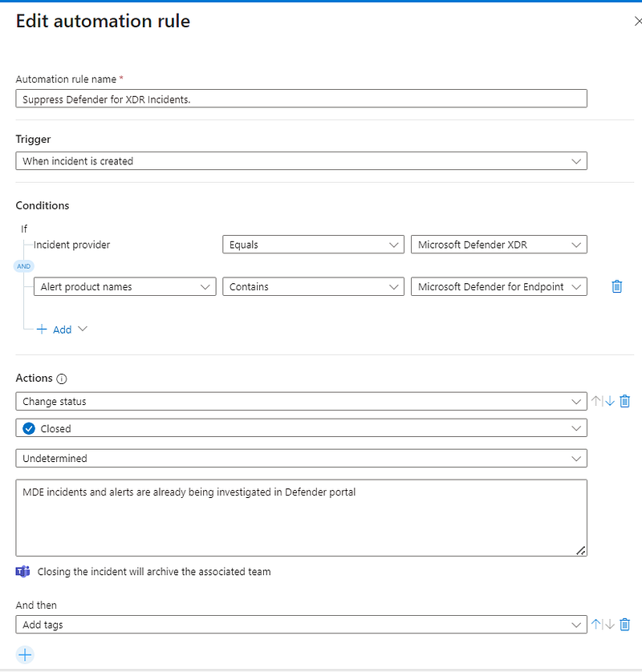Image resolution: width=642 pixels, height=672 pixels.
Task: Open the Add tags action dropdown
Action: (301, 625)
